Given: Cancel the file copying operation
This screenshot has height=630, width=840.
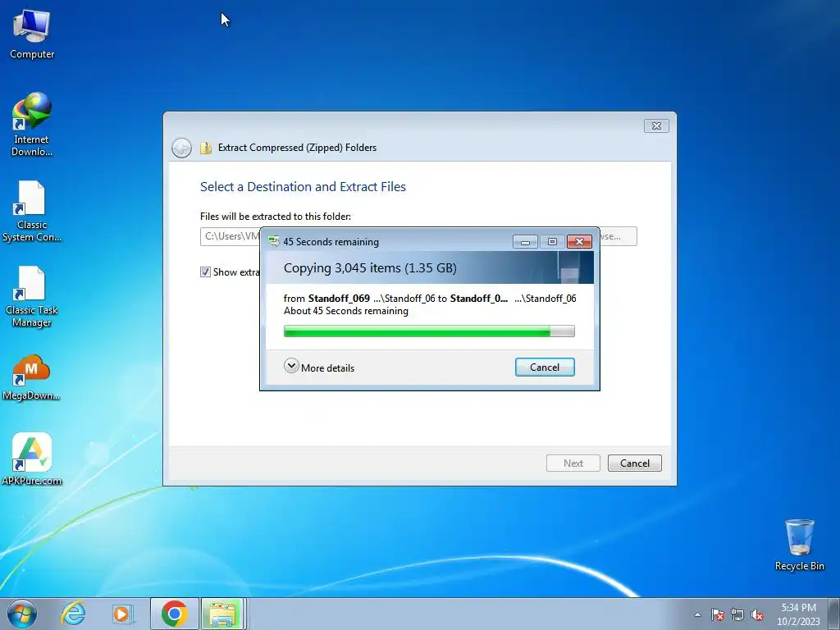Looking at the screenshot, I should point(545,367).
